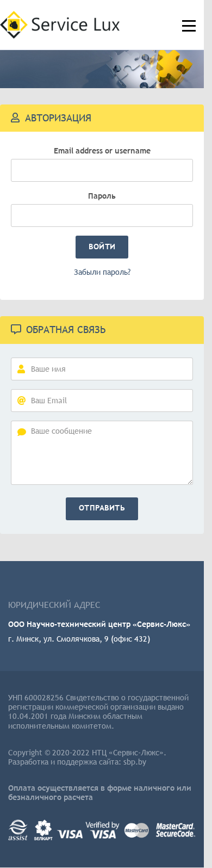The image size is (212, 868).
Task: Click the puzzle banner image
Action: (102, 69)
